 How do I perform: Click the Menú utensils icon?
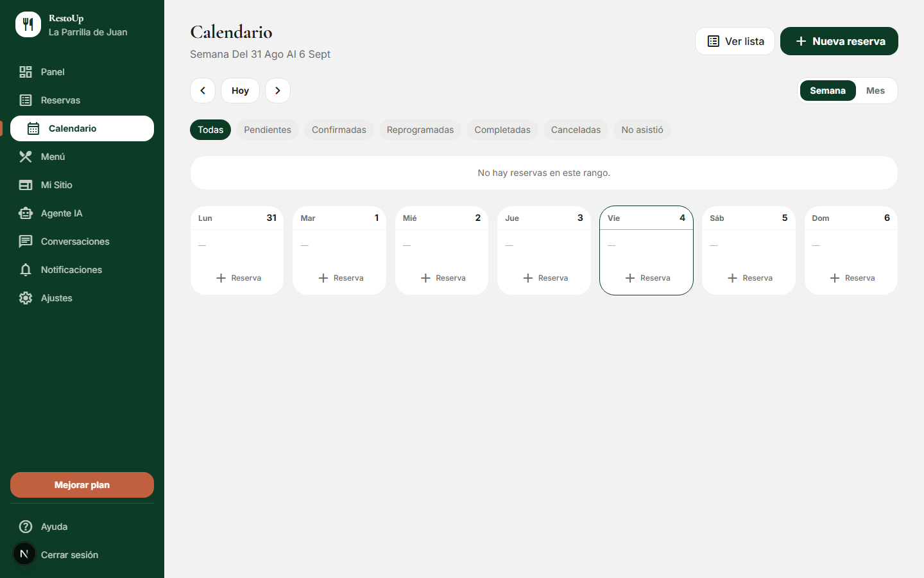[x=26, y=157]
